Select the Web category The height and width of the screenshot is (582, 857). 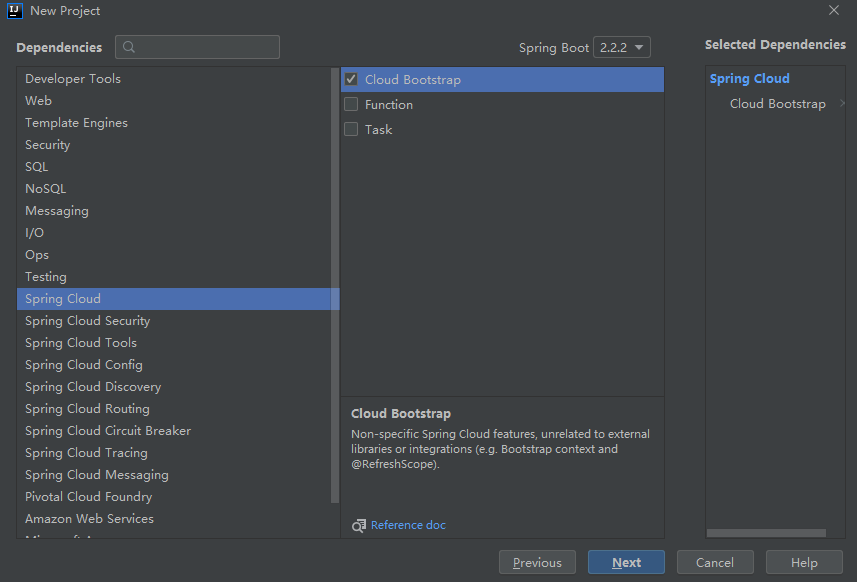coord(174,101)
